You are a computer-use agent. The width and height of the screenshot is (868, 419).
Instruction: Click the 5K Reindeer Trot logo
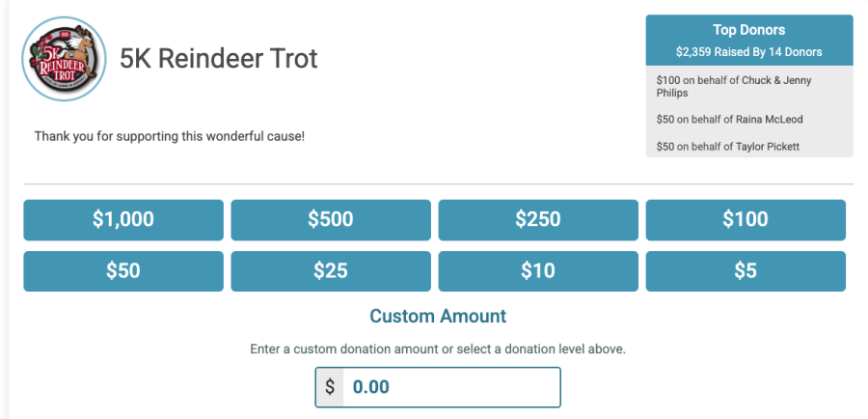(62, 58)
